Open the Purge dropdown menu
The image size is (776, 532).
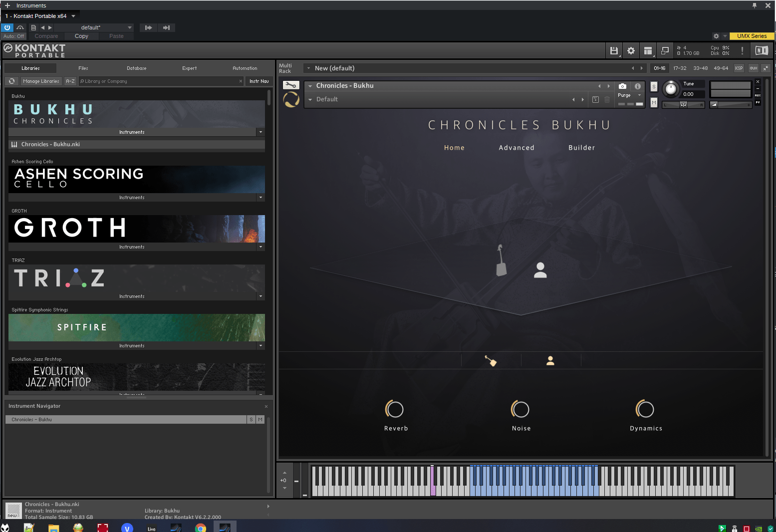click(630, 95)
